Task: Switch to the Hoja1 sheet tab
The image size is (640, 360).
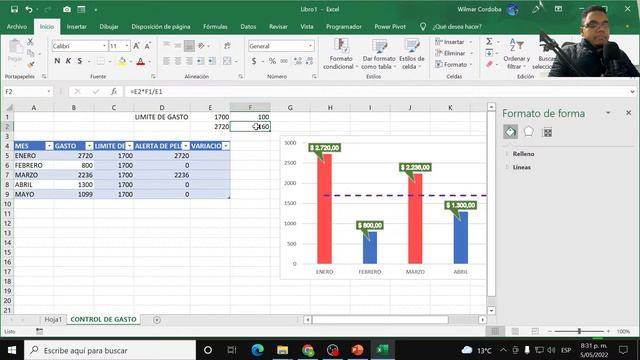Action: [53, 320]
